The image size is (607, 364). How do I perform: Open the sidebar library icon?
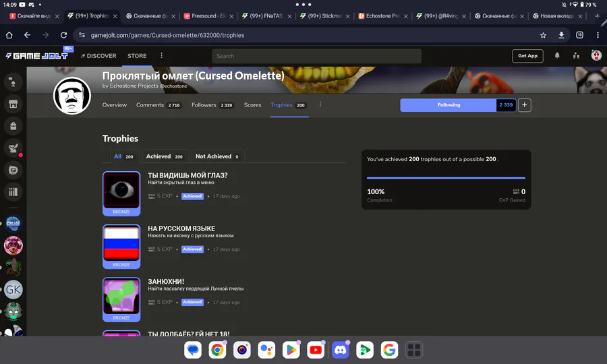pyautogui.click(x=13, y=192)
